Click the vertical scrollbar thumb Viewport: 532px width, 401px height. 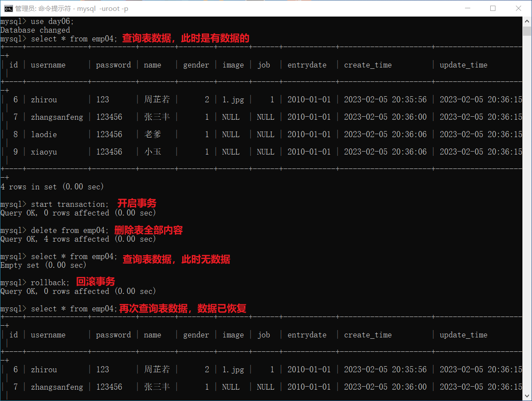(527, 31)
